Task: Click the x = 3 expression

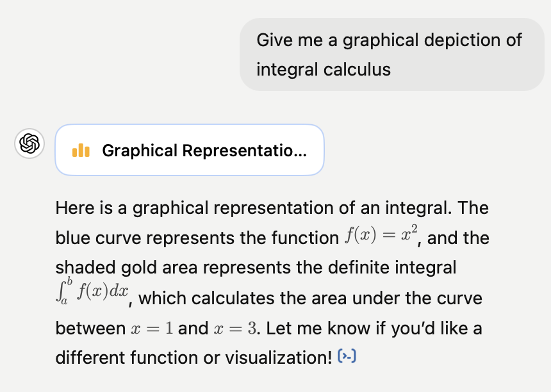Action: [x=235, y=329]
